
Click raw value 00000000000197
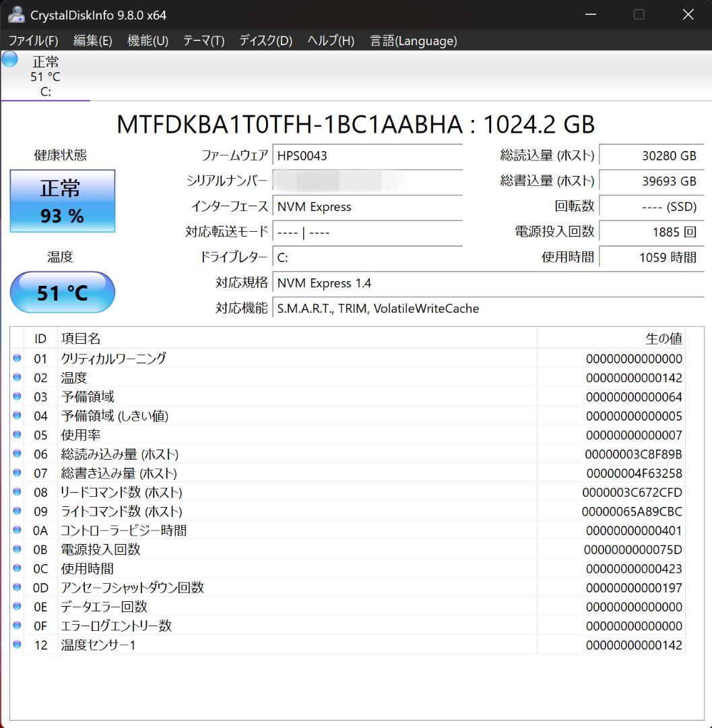634,588
